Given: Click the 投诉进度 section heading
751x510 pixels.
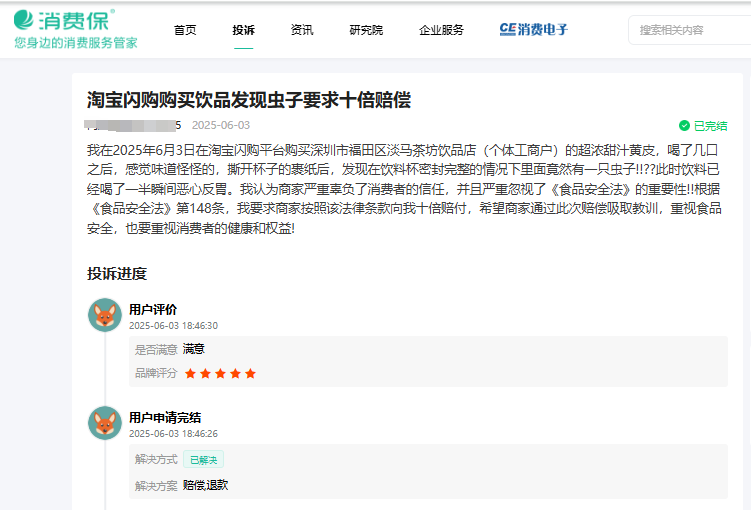Looking at the screenshot, I should [x=117, y=274].
